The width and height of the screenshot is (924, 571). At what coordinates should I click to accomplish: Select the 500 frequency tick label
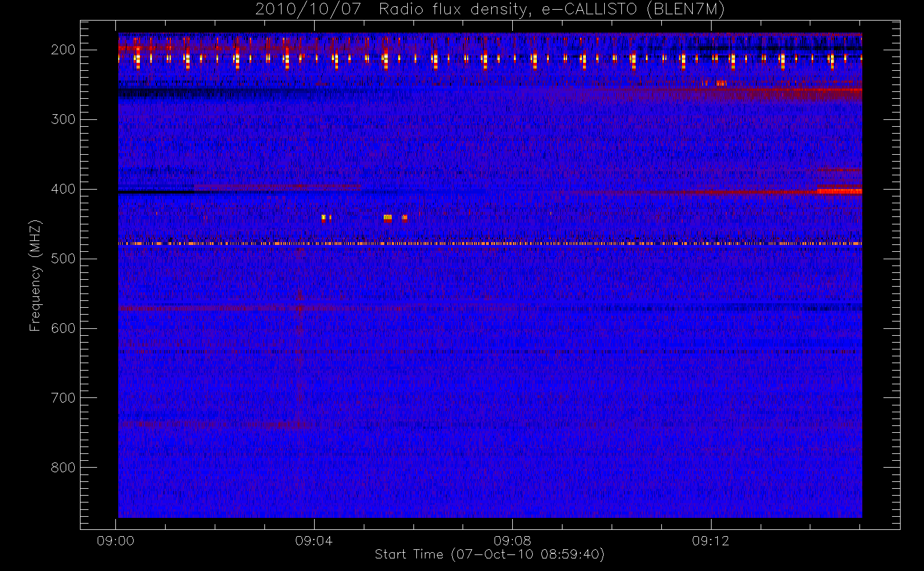pyautogui.click(x=63, y=259)
